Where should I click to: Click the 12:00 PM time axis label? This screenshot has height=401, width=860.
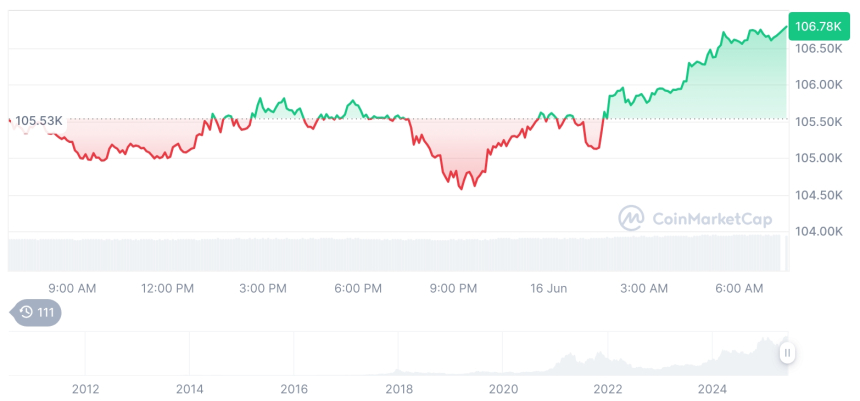167,288
